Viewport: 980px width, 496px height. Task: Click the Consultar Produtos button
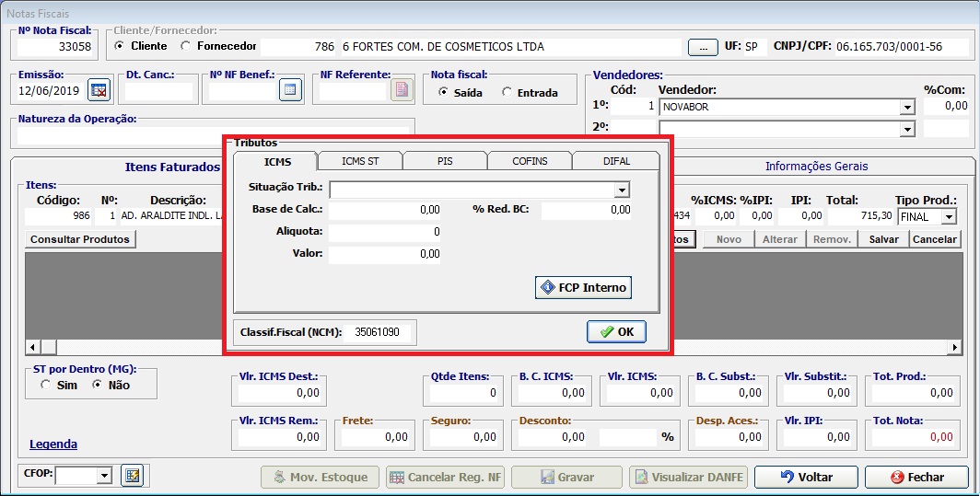[80, 239]
